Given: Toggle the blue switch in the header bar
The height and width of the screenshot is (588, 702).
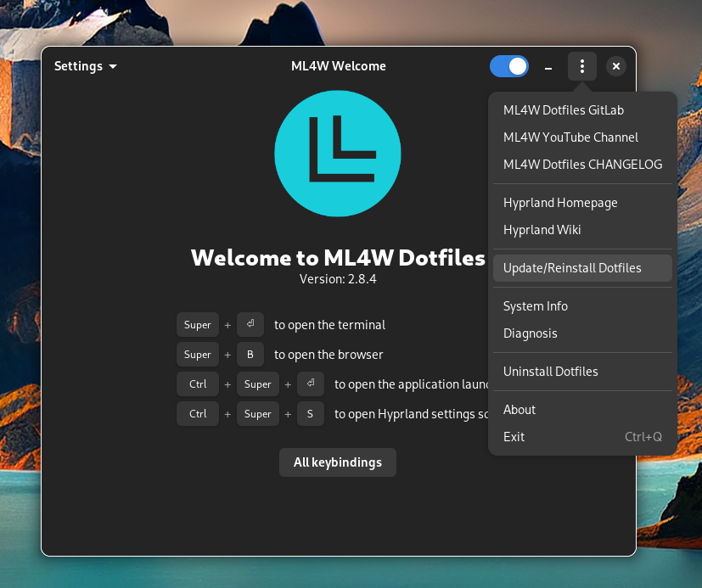Looking at the screenshot, I should tap(509, 66).
